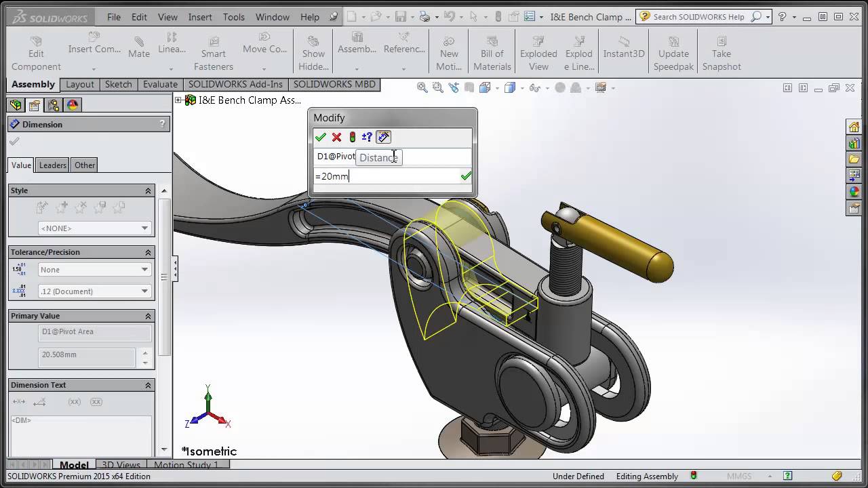Click the Zoom to Area icon
The height and width of the screenshot is (488, 868).
[x=437, y=87]
